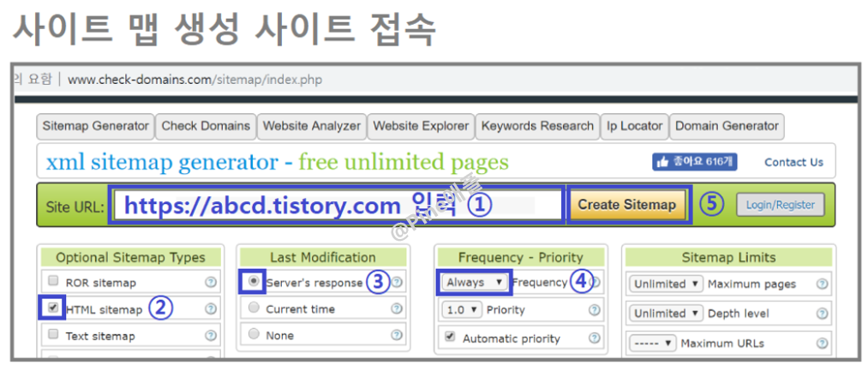The width and height of the screenshot is (868, 371).
Task: Open help icon for ROR sitemap
Action: pyautogui.click(x=210, y=283)
